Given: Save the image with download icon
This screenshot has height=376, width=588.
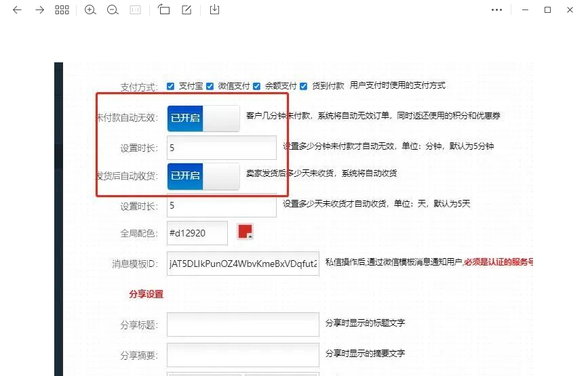Looking at the screenshot, I should click(x=214, y=10).
